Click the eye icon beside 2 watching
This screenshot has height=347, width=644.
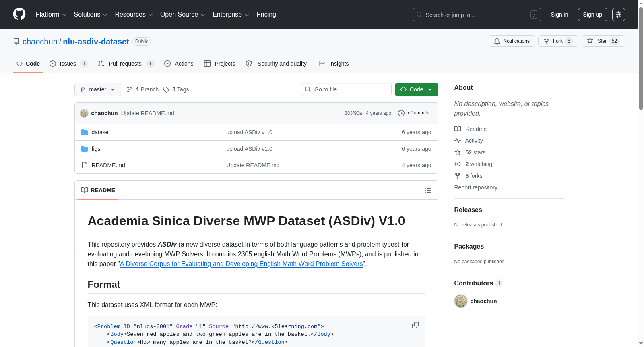pos(458,164)
